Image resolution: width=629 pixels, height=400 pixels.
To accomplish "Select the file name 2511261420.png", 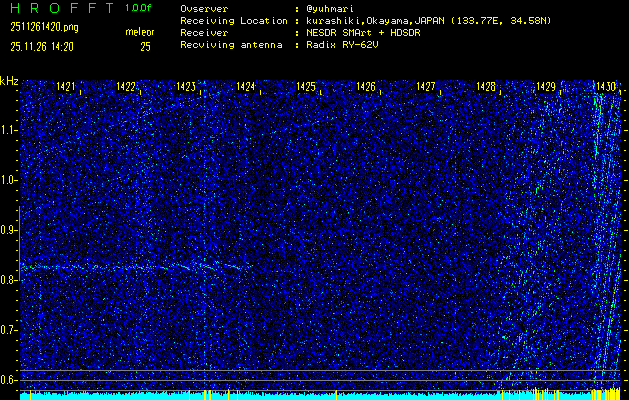I will pyautogui.click(x=45, y=27).
